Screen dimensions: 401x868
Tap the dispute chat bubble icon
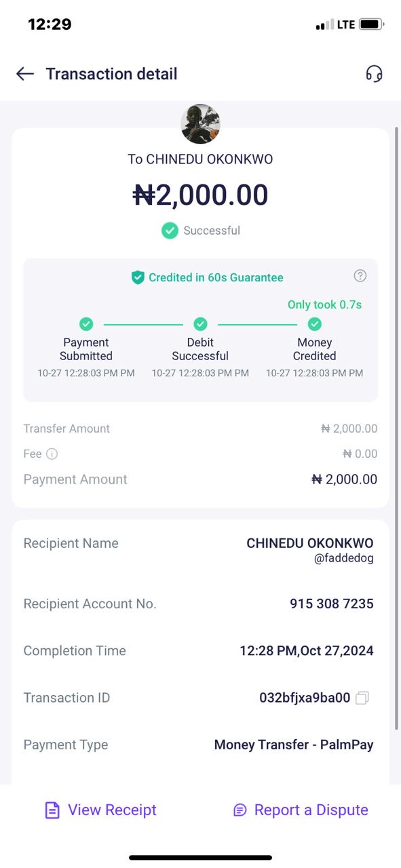tap(240, 810)
